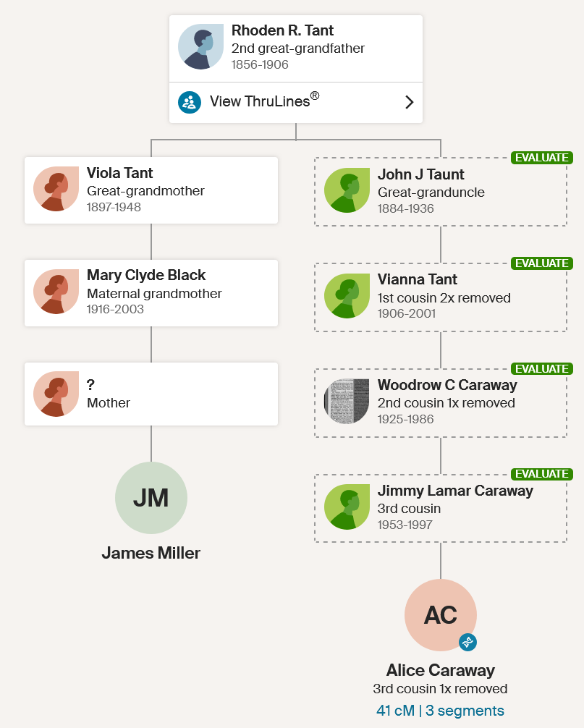This screenshot has height=728, width=584.
Task: Click the ThruLines people icon
Action: point(190,102)
